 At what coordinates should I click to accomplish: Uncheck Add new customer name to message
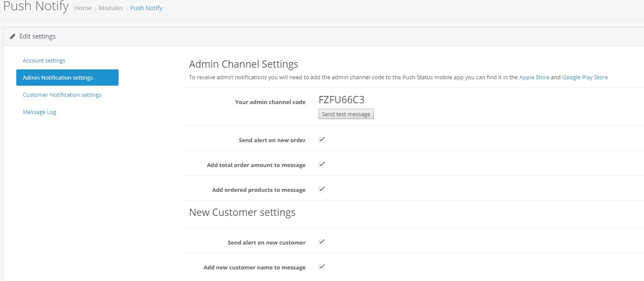tap(322, 267)
